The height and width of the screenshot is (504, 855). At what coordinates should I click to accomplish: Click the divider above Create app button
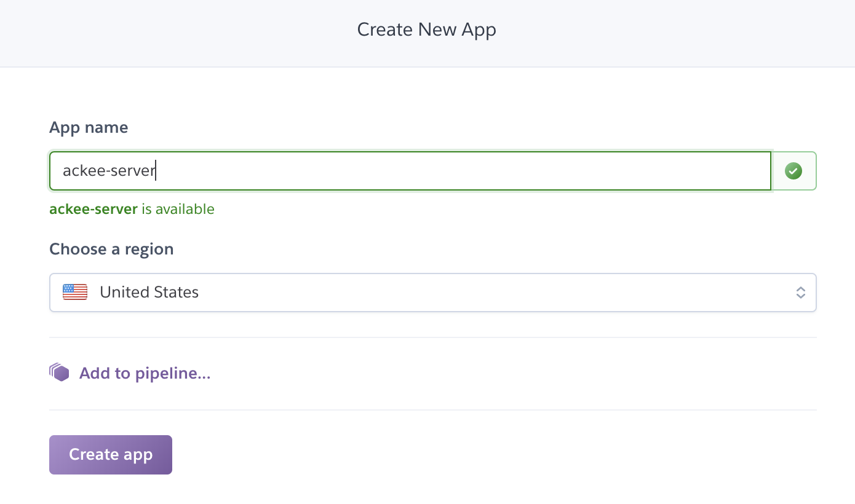[432, 410]
